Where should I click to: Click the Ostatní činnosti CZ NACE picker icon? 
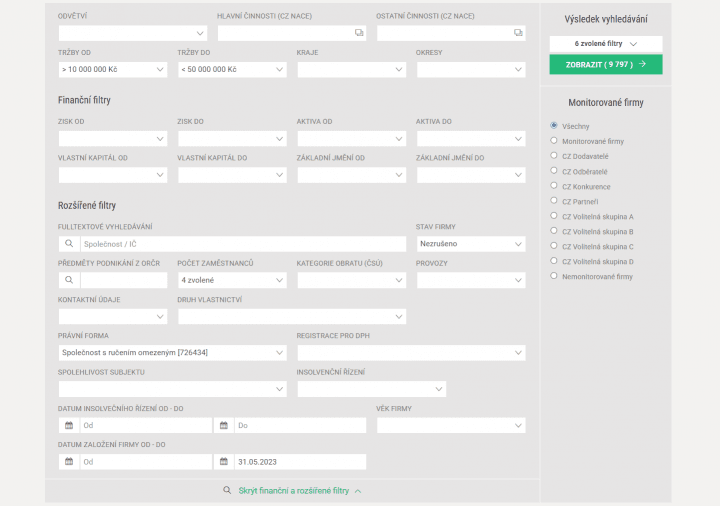pyautogui.click(x=518, y=33)
